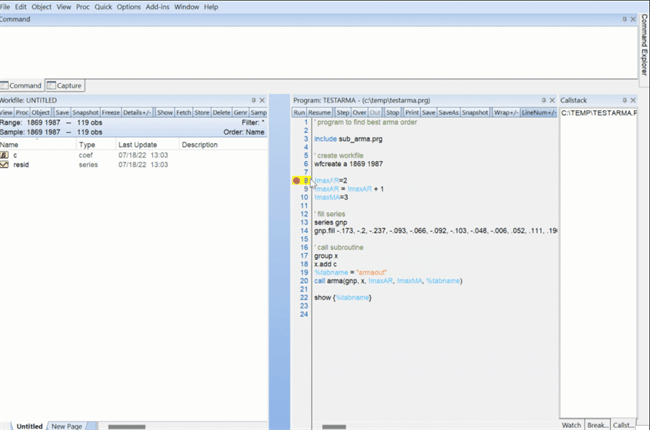The width and height of the screenshot is (650, 430).
Task: Pin the Workfile UNTITLED panel
Action: [253, 101]
